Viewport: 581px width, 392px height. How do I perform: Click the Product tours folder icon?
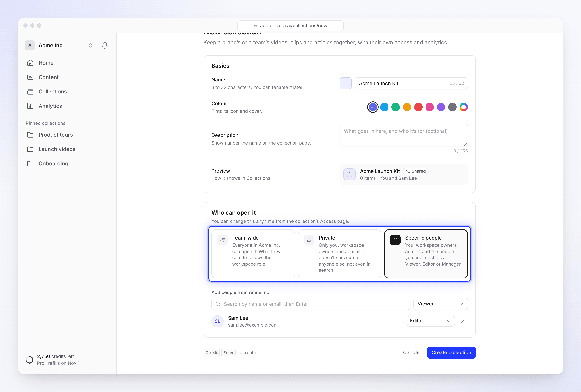(30, 135)
